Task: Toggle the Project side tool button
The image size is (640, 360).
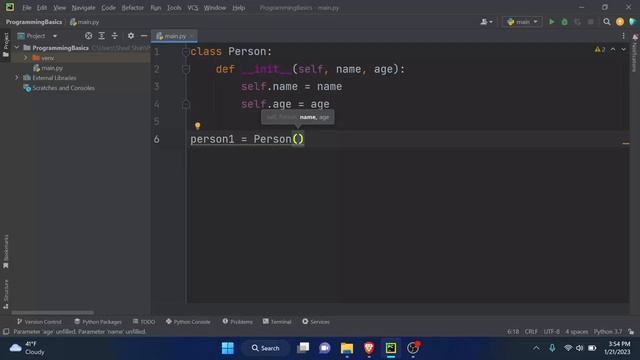Action: (6, 45)
